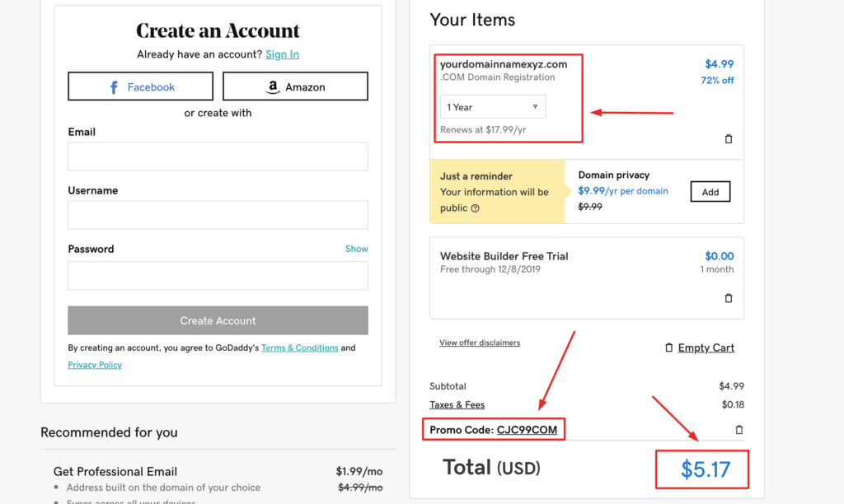Click the Taxes & Fees link

(457, 404)
